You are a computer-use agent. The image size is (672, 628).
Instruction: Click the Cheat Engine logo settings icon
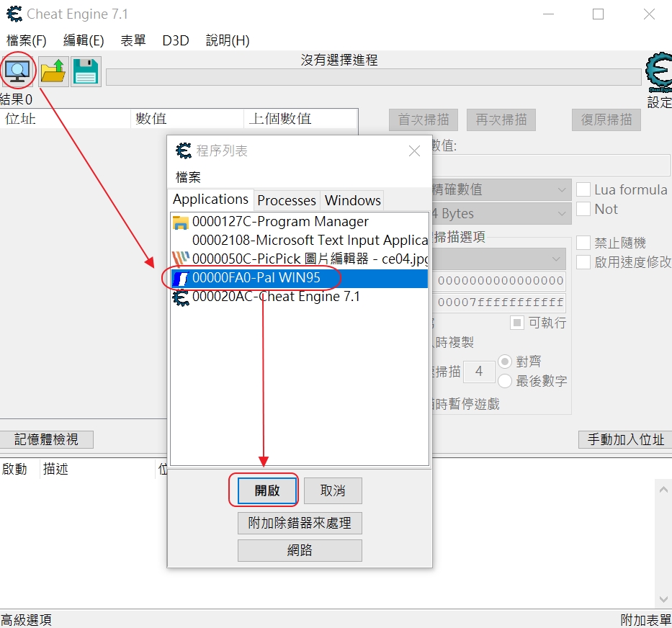659,73
